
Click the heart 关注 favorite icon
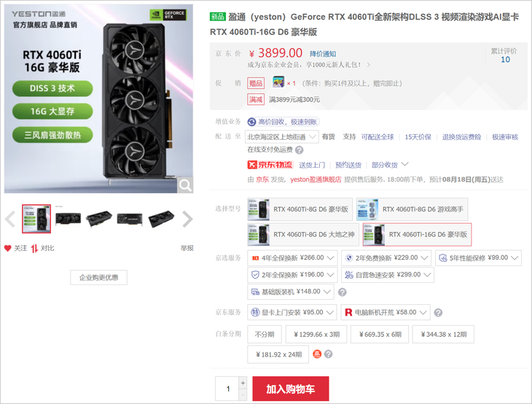tap(8, 248)
